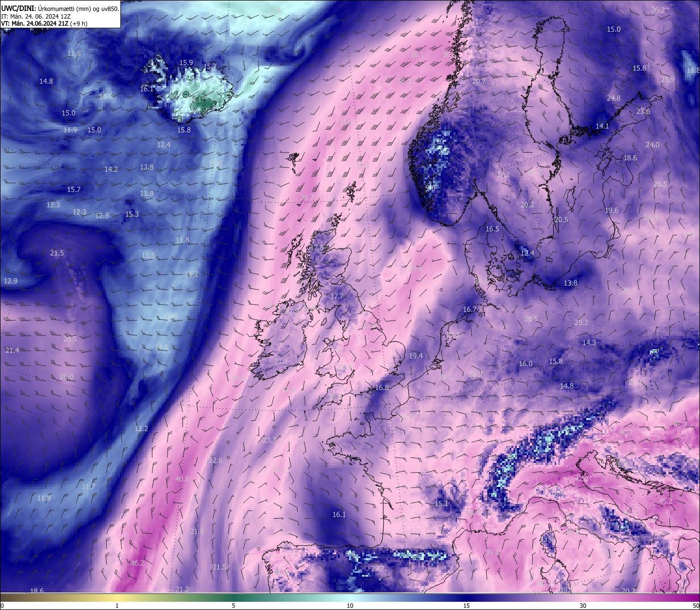Click the 20.7 value over northern Norway
700x610 pixels.
(479, 82)
